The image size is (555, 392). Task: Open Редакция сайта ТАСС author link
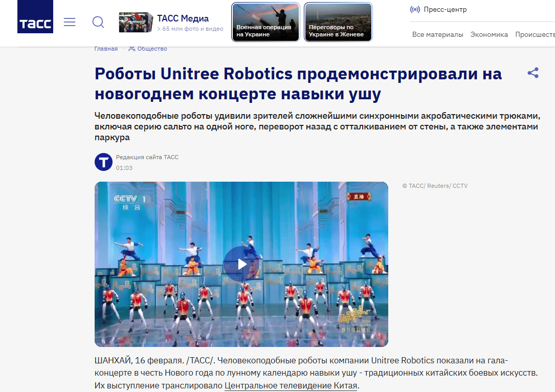[147, 157]
